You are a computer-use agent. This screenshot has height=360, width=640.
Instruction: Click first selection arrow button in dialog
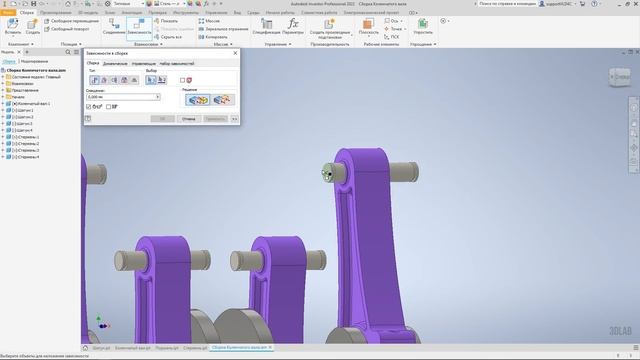tap(151, 80)
